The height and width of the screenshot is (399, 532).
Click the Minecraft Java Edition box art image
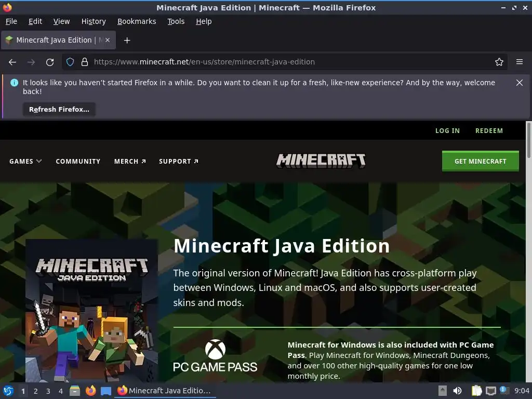tap(91, 311)
